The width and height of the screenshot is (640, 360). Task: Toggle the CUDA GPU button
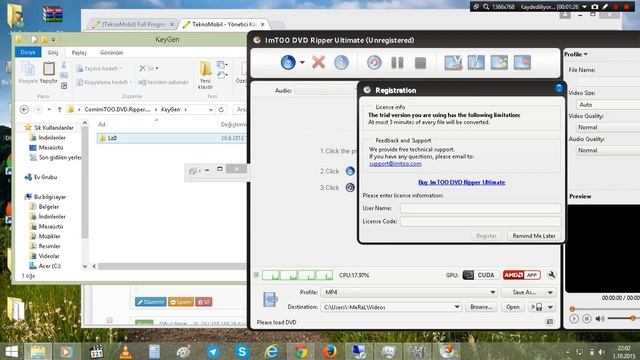(x=480, y=275)
